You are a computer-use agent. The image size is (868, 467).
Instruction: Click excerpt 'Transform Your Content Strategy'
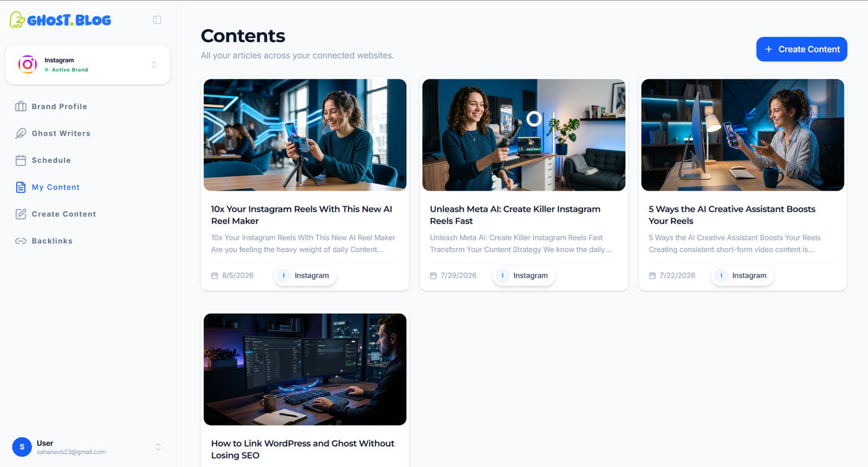pyautogui.click(x=520, y=250)
